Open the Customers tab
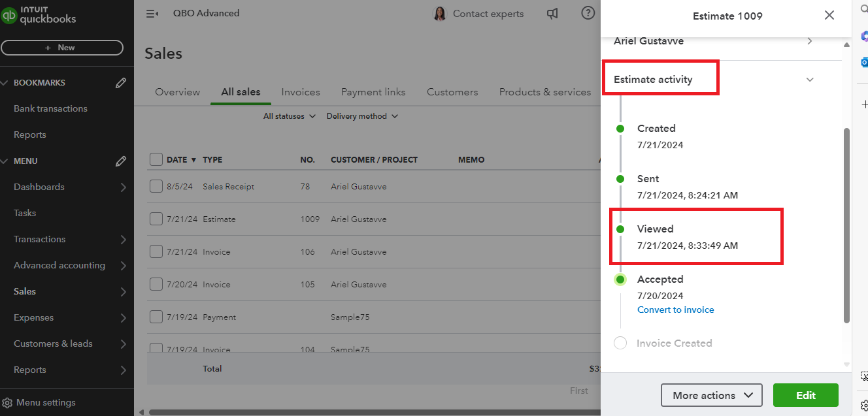 (x=452, y=92)
